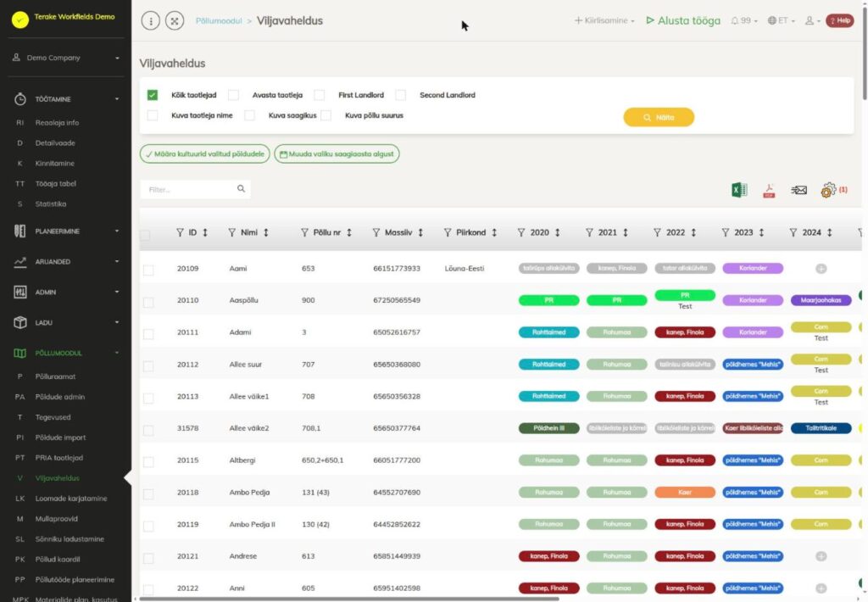
Task: Open the red Help button
Action: (x=840, y=20)
